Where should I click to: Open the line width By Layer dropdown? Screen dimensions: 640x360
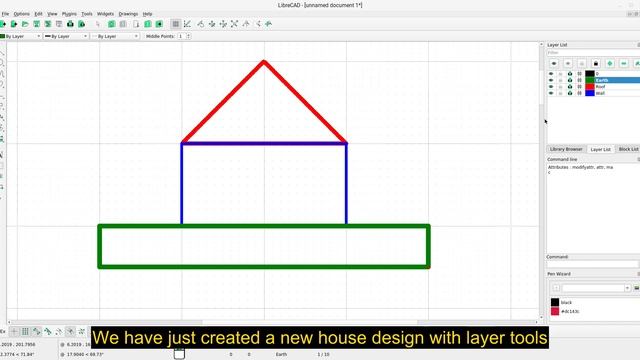66,36
